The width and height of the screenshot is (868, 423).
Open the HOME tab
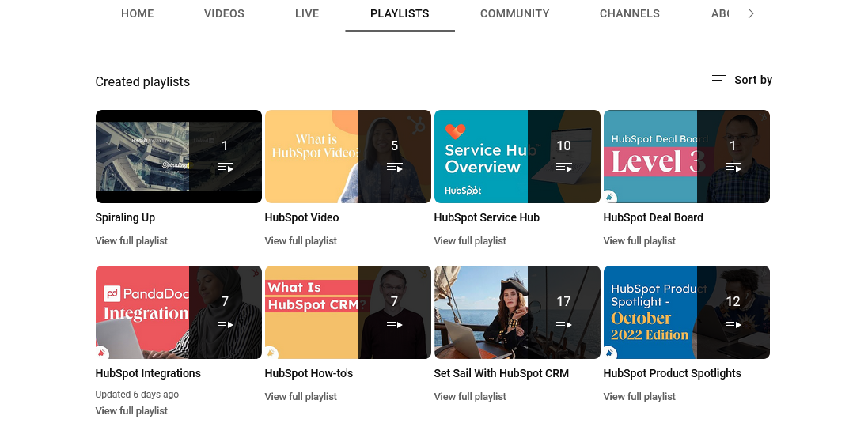138,13
